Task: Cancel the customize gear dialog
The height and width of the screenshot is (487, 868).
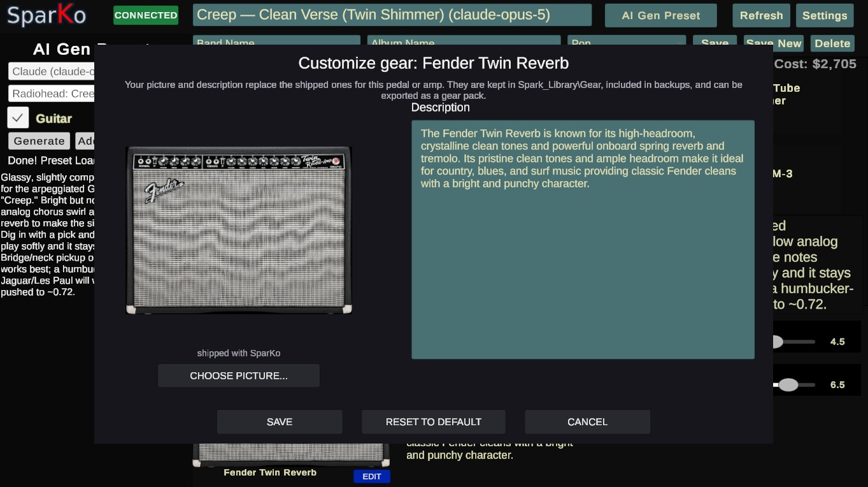Action: 587,422
